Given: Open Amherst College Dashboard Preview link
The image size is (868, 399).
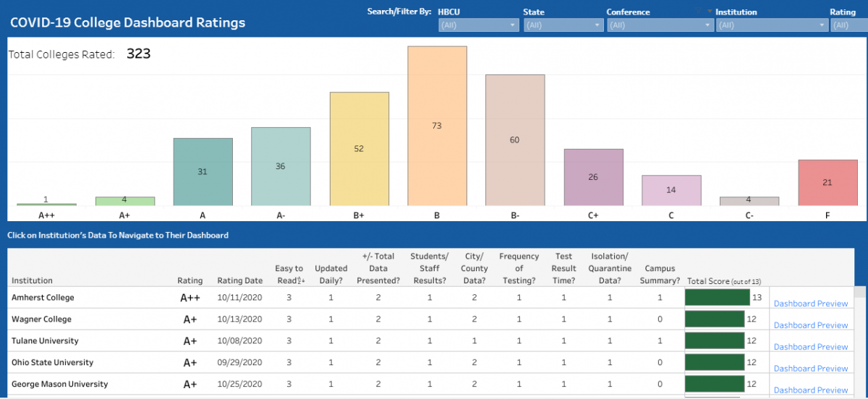Looking at the screenshot, I should [811, 304].
